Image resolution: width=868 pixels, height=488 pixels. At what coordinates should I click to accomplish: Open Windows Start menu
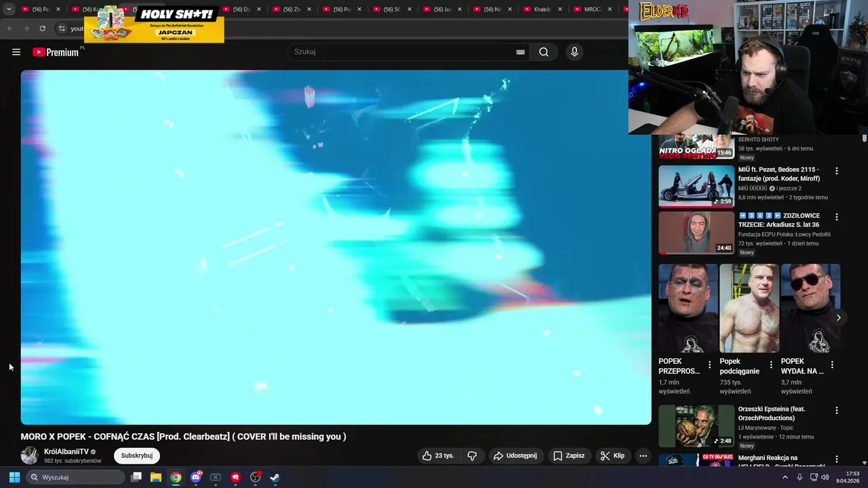tap(14, 477)
